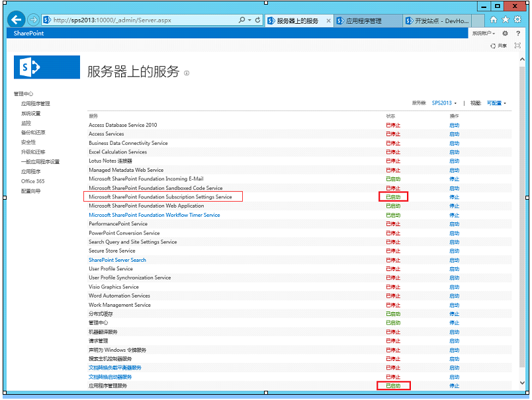Start Word Automation Services
The image size is (532, 400).
point(455,296)
